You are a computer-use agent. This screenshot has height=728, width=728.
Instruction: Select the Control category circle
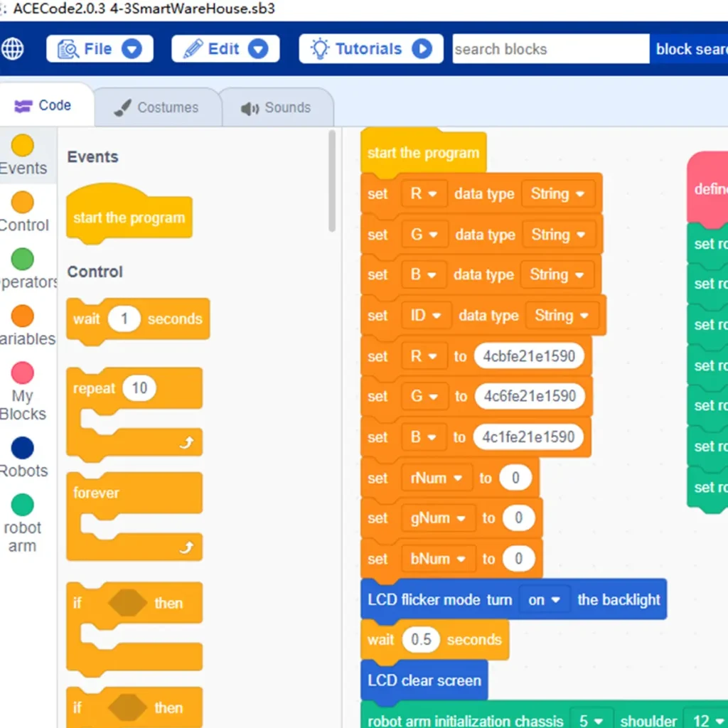22,203
